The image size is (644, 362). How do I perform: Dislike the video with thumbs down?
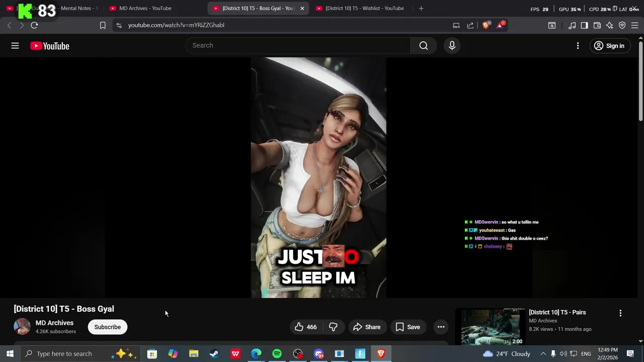coord(333,327)
